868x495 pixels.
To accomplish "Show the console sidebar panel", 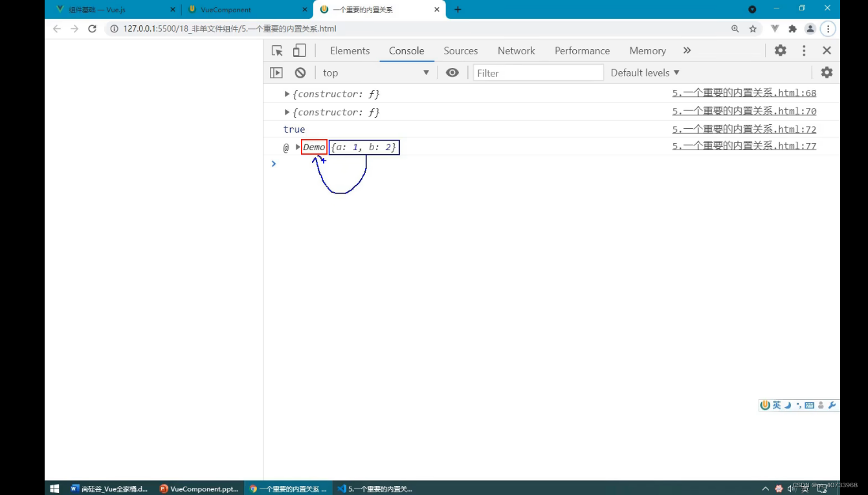I will (x=276, y=73).
